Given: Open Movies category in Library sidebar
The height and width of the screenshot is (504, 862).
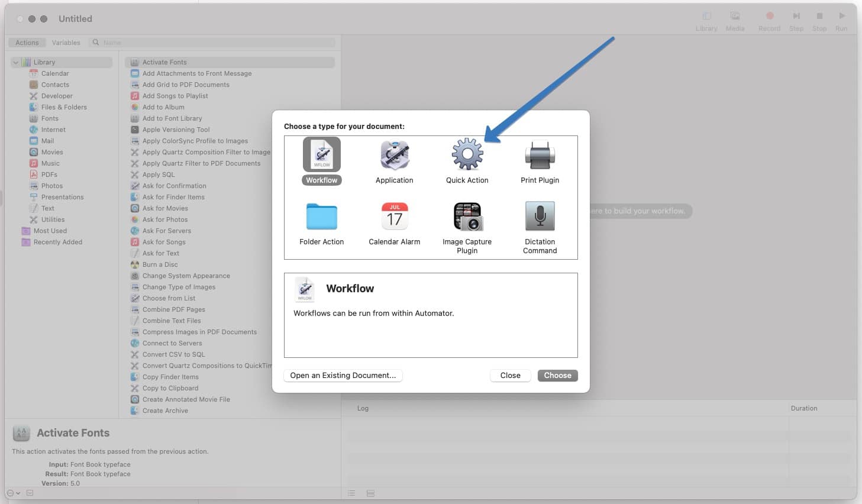Looking at the screenshot, I should [52, 152].
